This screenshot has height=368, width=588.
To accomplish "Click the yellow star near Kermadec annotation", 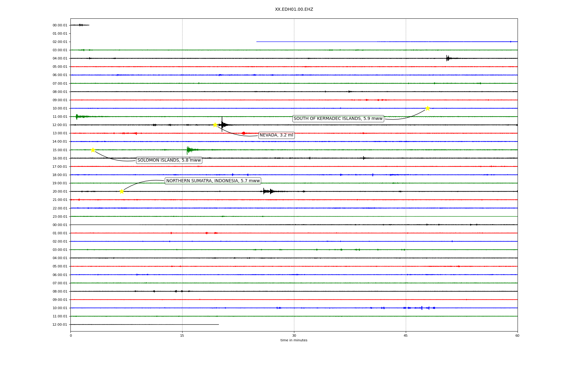I will tap(427, 108).
